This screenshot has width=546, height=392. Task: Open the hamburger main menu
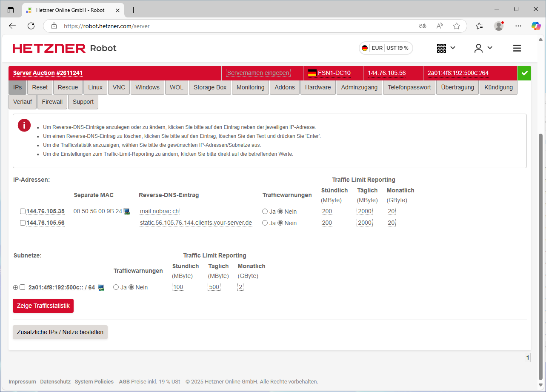517,48
